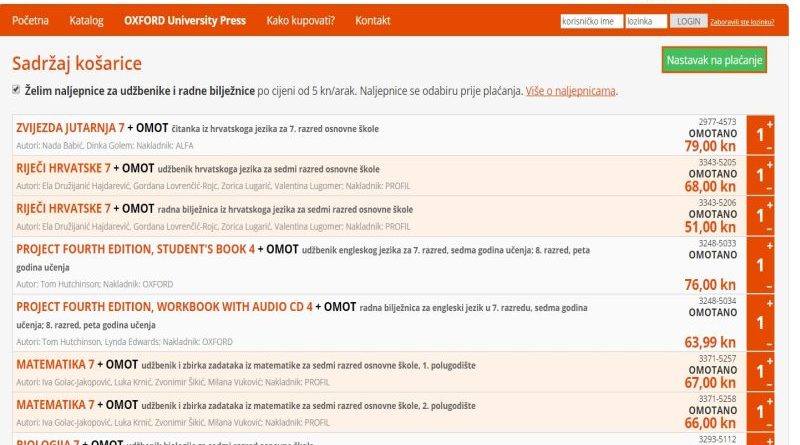This screenshot has height=445, width=800.
Task: Decrease quantity of Project Student's Book 4
Action: coord(769,287)
